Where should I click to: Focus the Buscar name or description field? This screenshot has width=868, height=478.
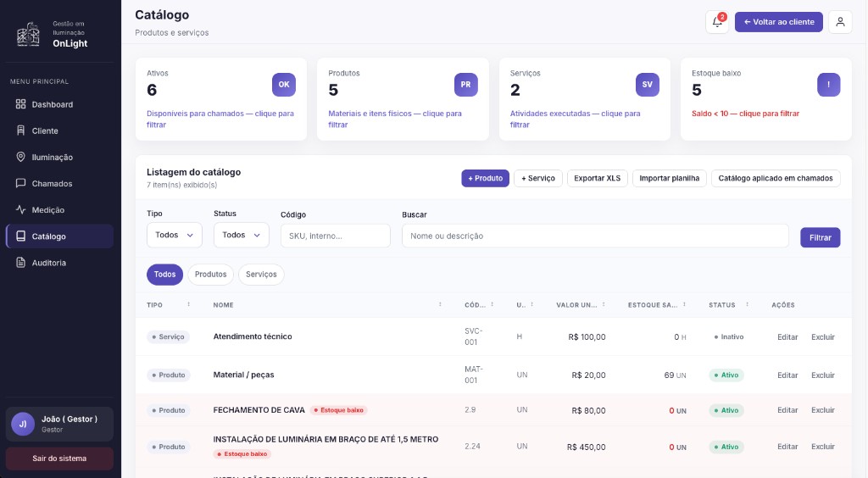595,236
